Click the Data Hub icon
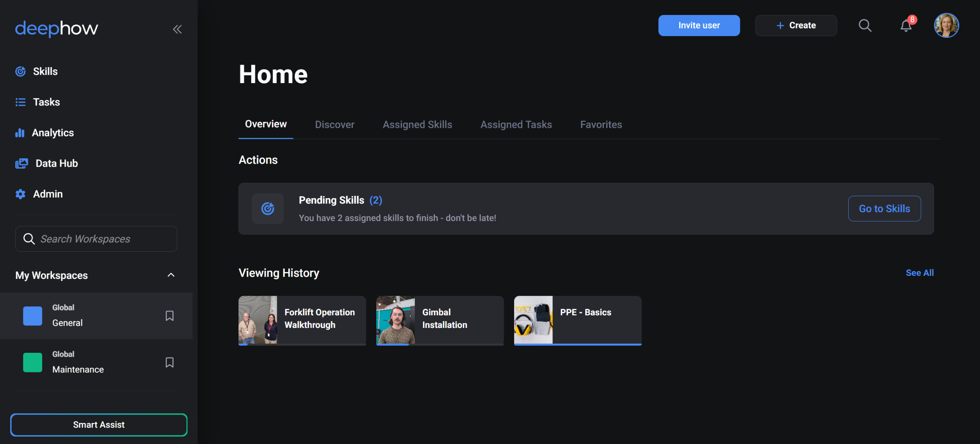Image resolution: width=980 pixels, height=444 pixels. tap(21, 163)
